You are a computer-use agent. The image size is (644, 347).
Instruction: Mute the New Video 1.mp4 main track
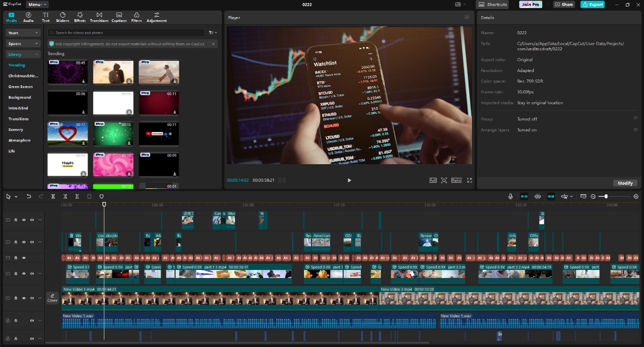click(x=32, y=298)
